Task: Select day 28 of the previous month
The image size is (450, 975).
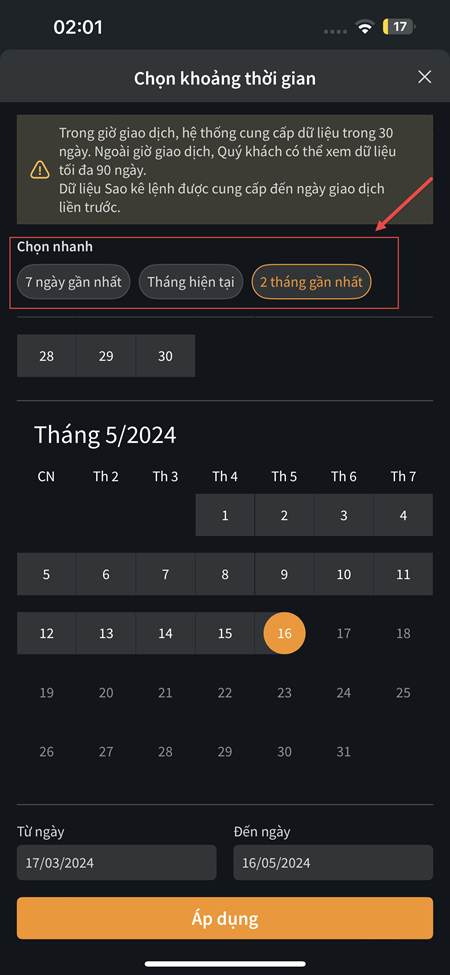Action: click(47, 356)
